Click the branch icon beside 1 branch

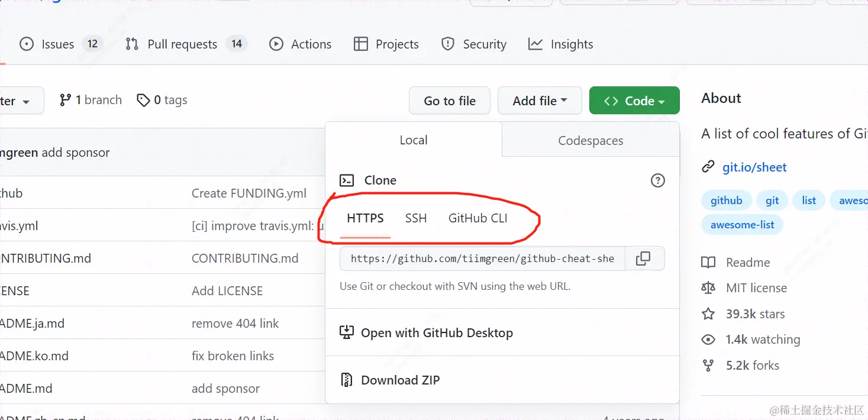(65, 101)
